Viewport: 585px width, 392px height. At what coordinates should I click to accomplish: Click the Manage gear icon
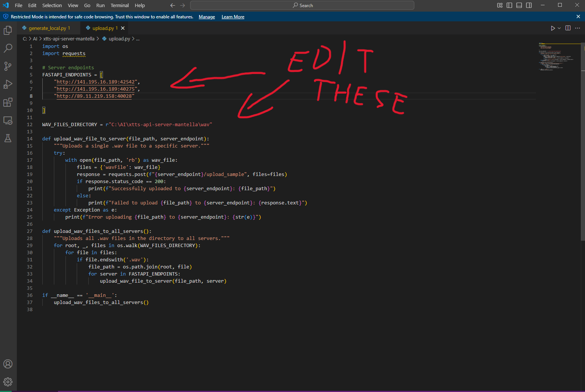(8, 382)
